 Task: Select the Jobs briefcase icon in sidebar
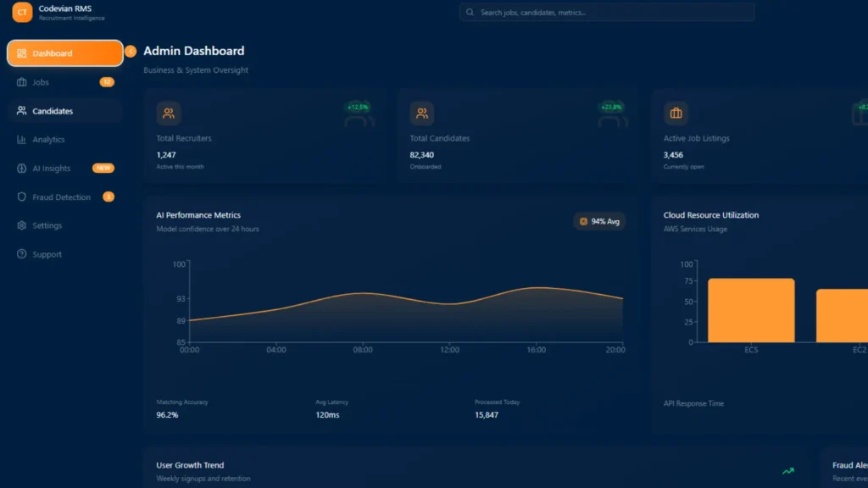tap(20, 82)
